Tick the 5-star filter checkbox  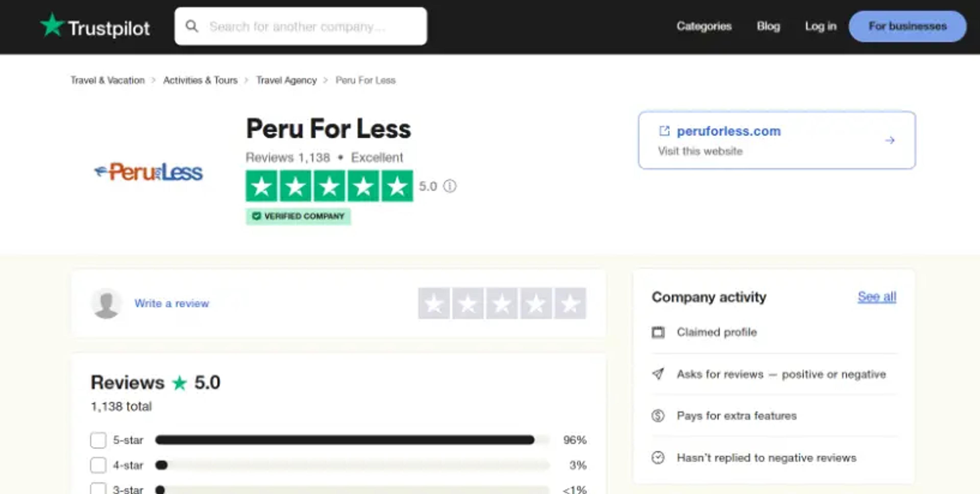(98, 440)
